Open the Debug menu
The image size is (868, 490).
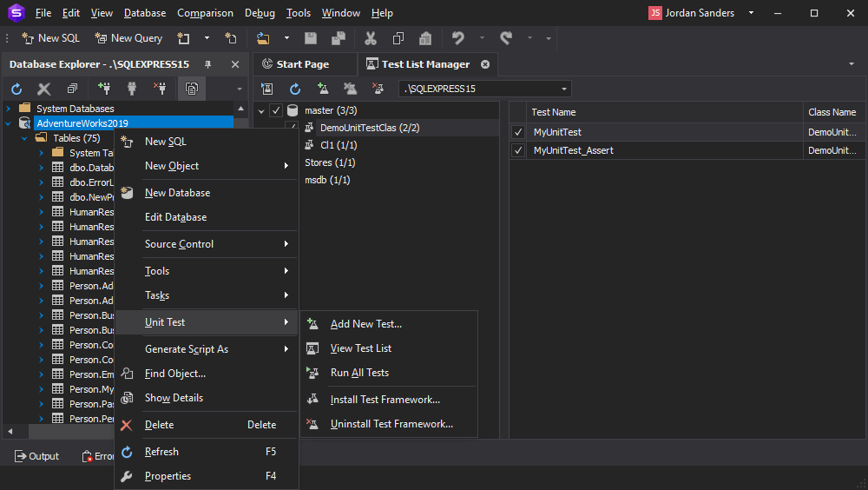tap(260, 13)
